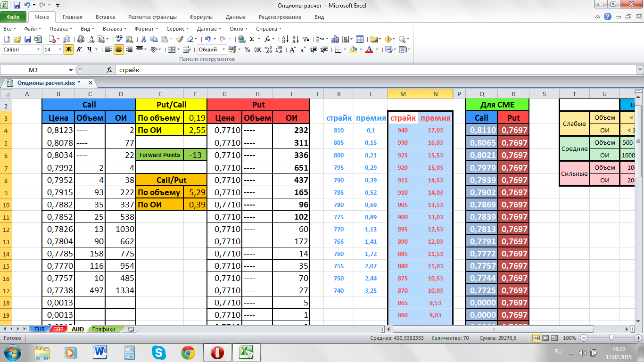Screen dimensions: 644x362
Task: Click the Insert Hyperlink globe icon
Action: [241, 39]
